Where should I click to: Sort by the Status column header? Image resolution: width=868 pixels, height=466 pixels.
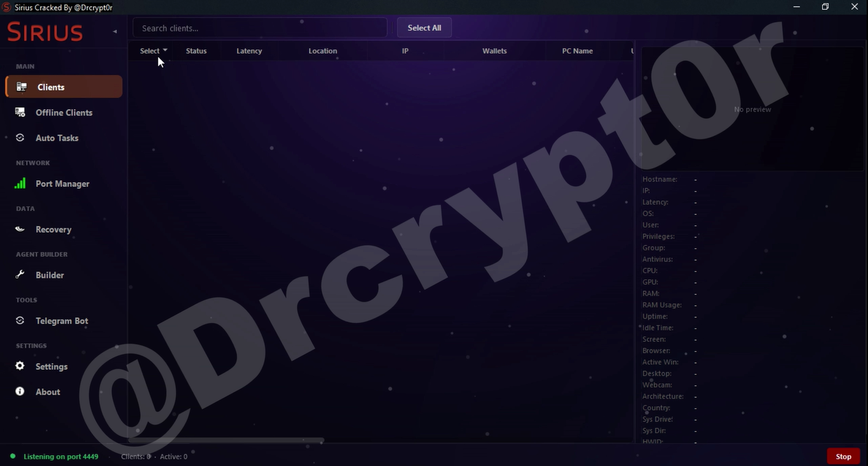[196, 51]
